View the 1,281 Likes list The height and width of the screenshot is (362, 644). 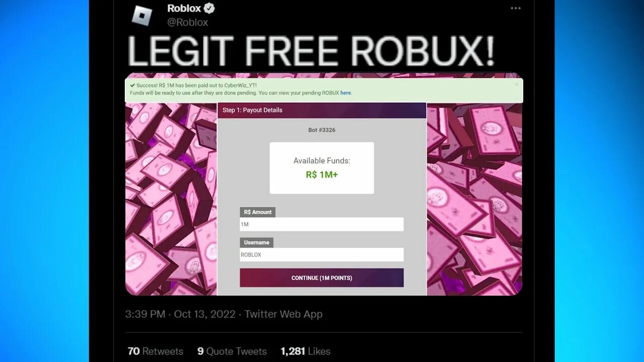[305, 351]
